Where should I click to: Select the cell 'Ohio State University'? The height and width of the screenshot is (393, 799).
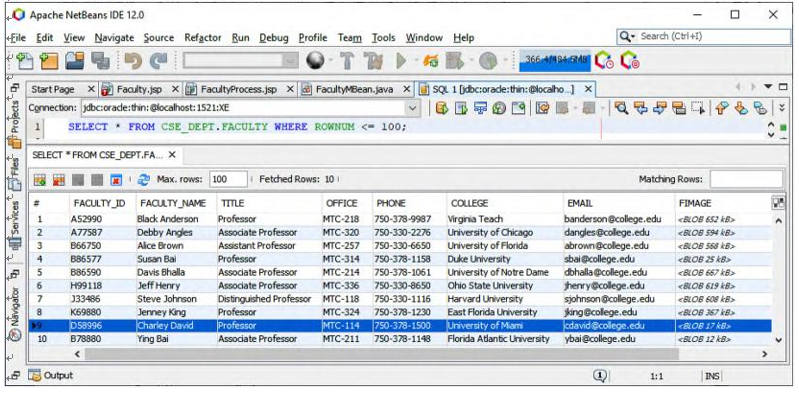coord(504,285)
